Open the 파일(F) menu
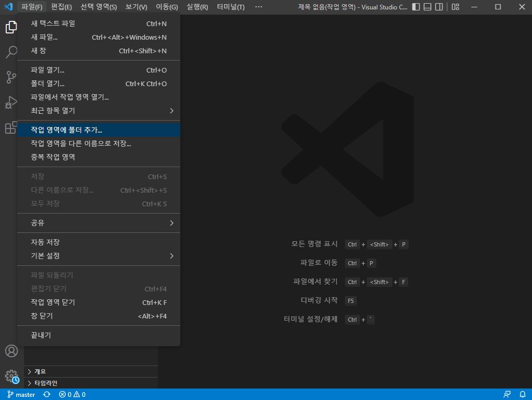The height and width of the screenshot is (400, 532). [x=31, y=7]
